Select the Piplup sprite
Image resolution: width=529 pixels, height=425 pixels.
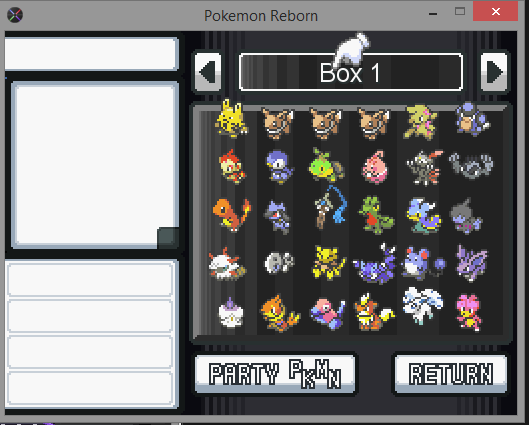[x=279, y=167]
